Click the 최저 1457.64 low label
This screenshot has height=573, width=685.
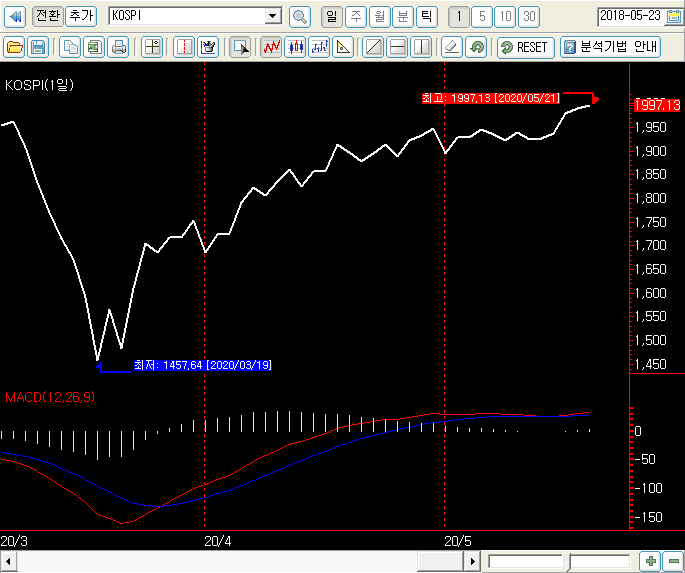[x=203, y=365]
